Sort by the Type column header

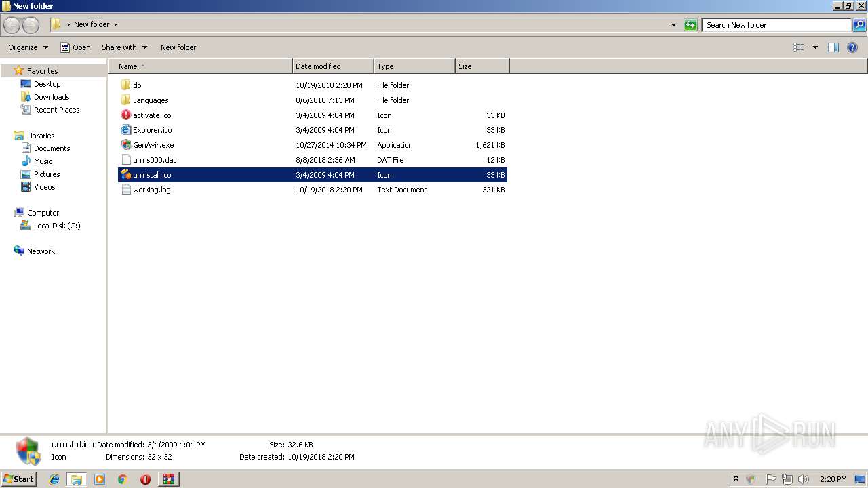pos(414,66)
